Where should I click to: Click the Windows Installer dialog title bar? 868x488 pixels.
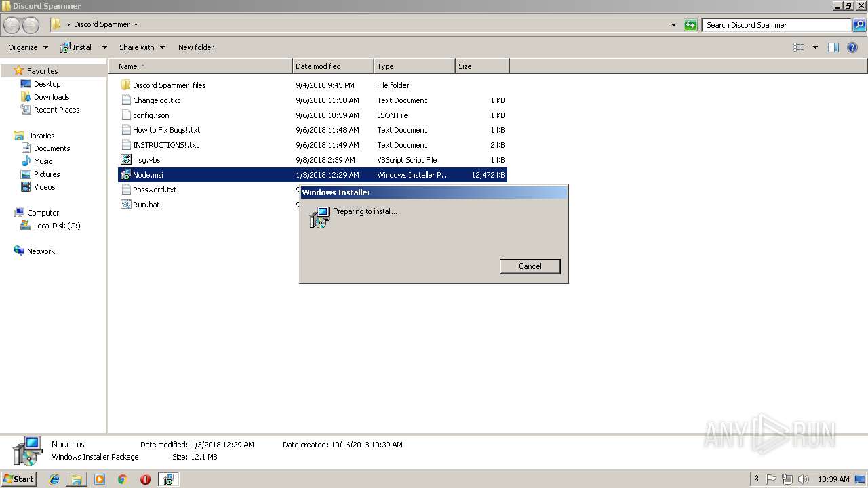tap(434, 192)
